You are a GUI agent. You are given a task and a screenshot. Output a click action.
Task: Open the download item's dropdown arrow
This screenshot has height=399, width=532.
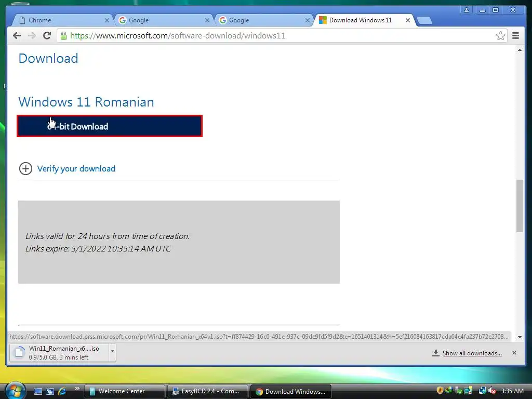click(x=112, y=353)
